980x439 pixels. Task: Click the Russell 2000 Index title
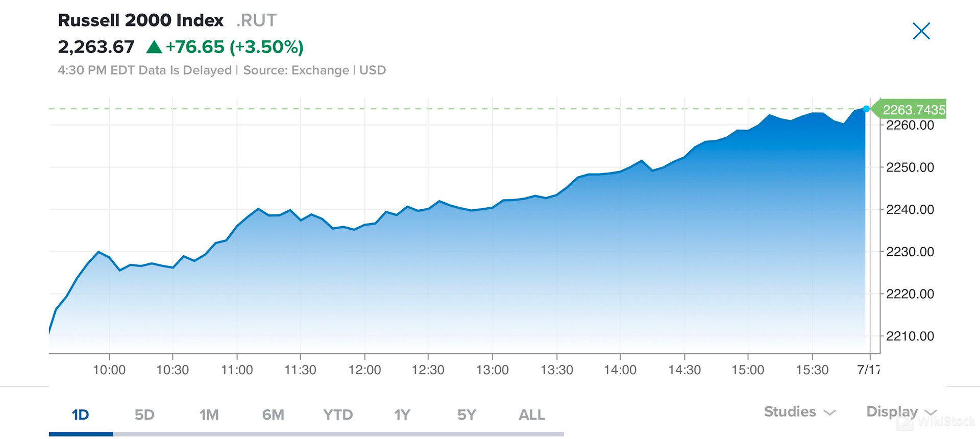(140, 20)
